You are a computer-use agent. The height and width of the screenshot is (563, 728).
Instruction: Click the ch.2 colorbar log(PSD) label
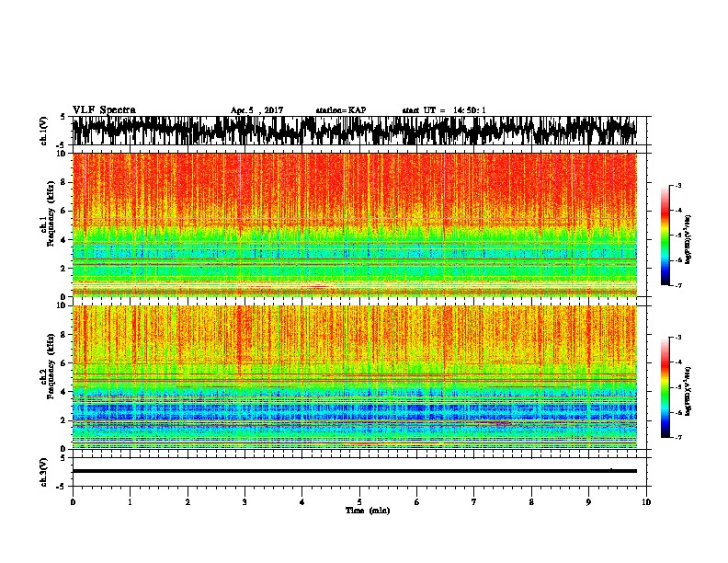pos(688,391)
